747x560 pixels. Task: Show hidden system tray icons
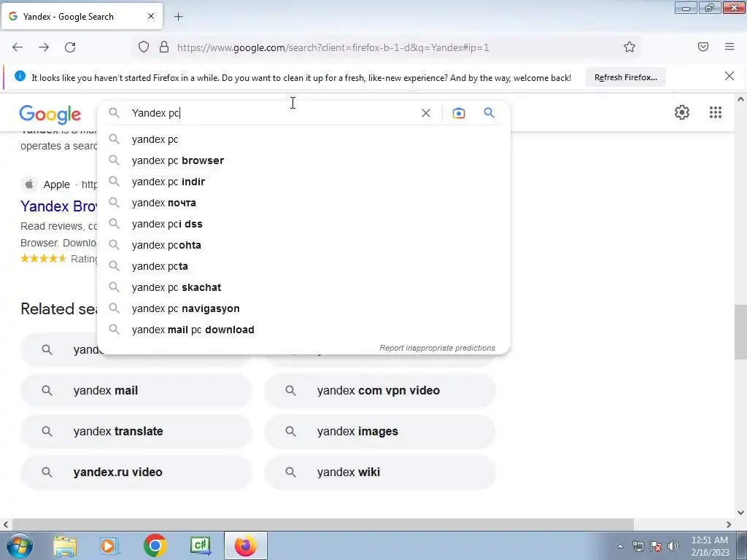click(620, 546)
